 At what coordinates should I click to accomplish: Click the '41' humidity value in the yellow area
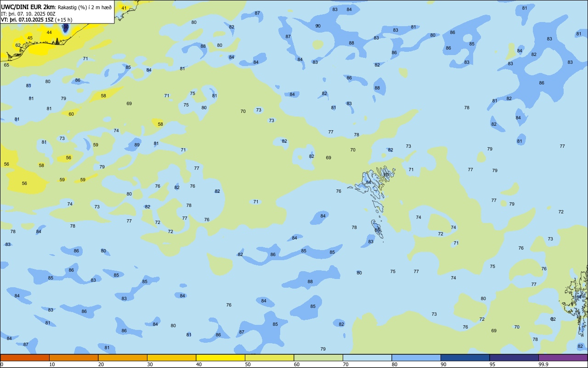coord(124,8)
